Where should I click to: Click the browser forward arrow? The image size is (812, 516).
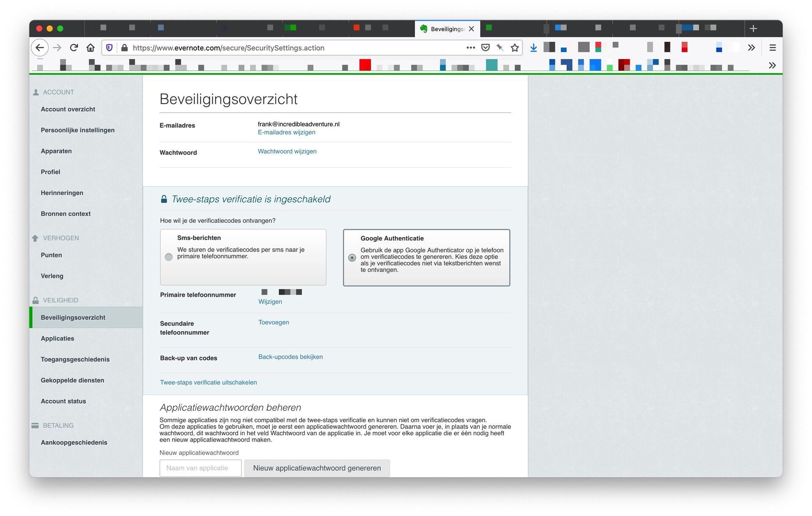point(57,48)
